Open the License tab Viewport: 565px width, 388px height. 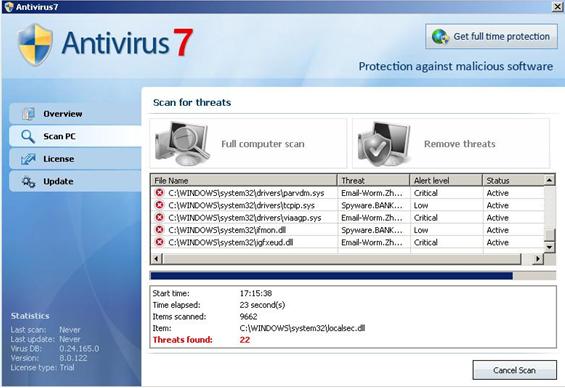click(x=75, y=159)
